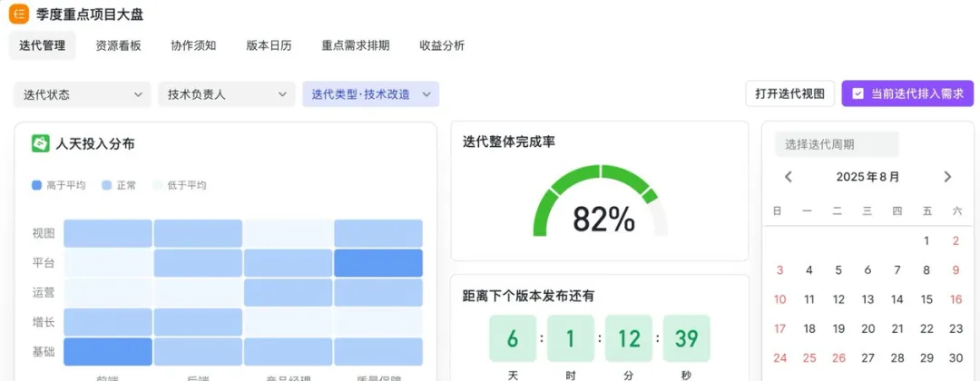Switch to 迭代管理 tab

pyautogui.click(x=43, y=45)
